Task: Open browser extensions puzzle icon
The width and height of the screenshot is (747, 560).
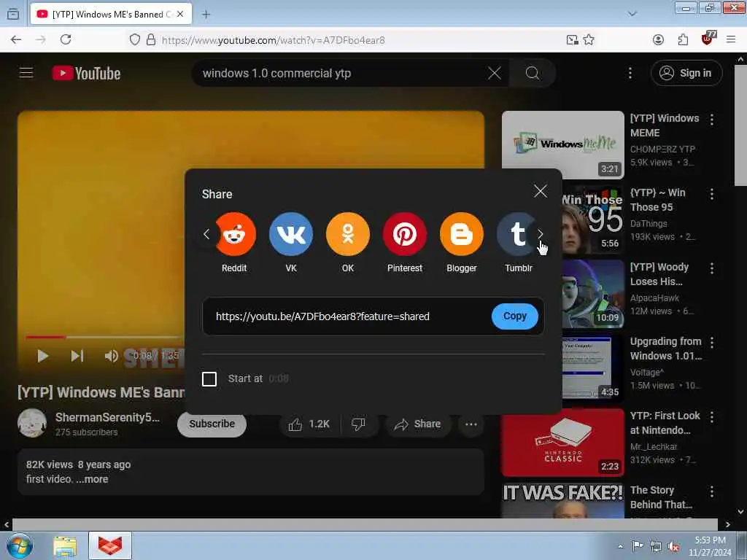Action: [683, 40]
